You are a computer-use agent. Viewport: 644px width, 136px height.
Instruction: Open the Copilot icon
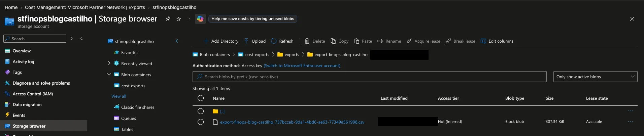point(200,19)
